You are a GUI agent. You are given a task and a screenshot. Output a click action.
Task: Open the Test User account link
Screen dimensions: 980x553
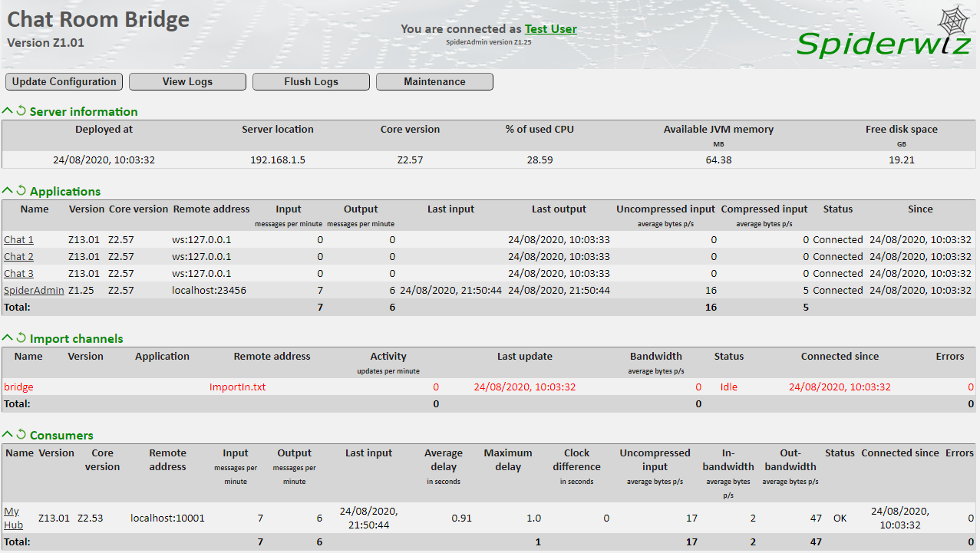550,28
